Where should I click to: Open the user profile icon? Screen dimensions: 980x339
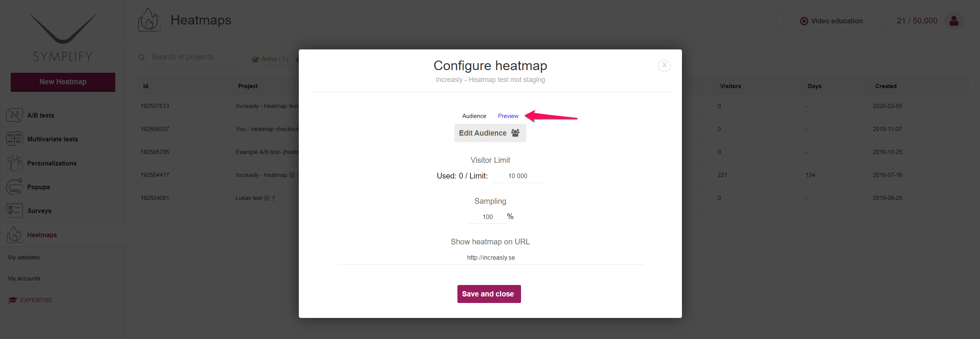coord(954,21)
